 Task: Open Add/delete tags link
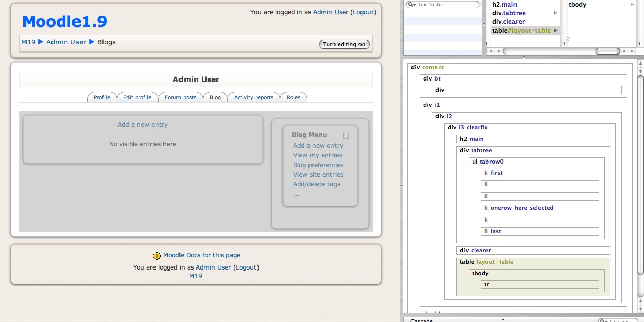317,184
